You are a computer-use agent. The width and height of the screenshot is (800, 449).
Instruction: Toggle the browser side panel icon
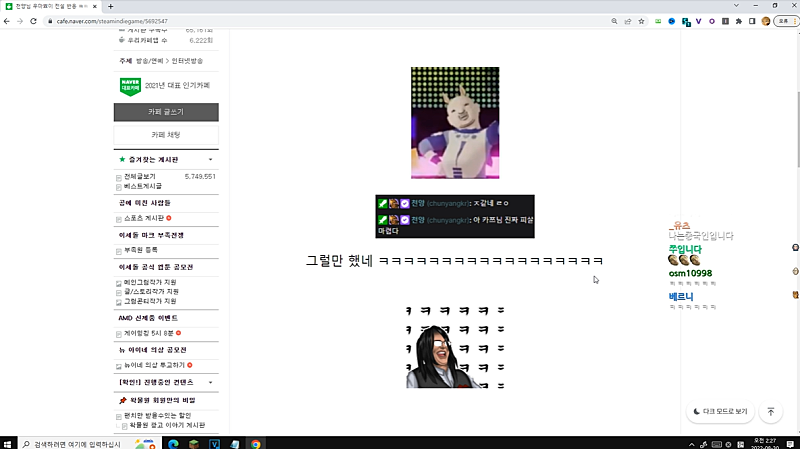pos(752,21)
